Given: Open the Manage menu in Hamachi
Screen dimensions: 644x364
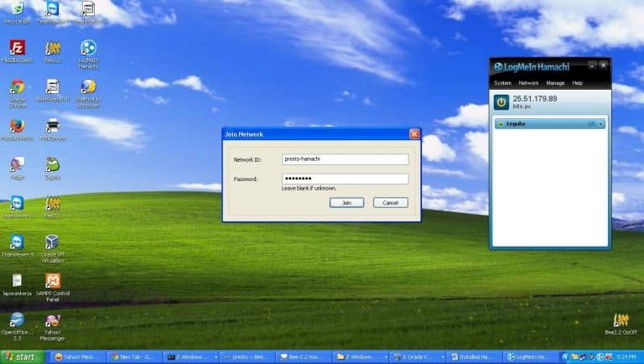Looking at the screenshot, I should pos(555,83).
